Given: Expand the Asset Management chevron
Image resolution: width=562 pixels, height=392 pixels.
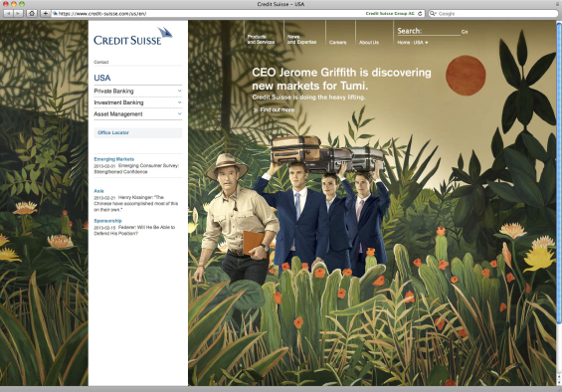Looking at the screenshot, I should coord(180,113).
